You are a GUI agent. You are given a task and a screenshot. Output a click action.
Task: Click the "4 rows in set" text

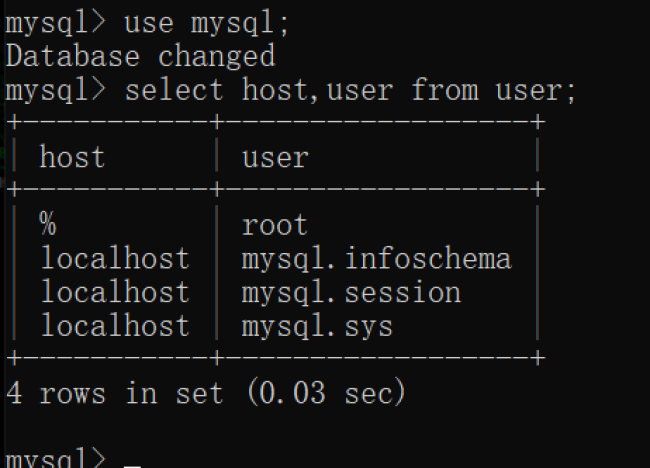coord(114,393)
